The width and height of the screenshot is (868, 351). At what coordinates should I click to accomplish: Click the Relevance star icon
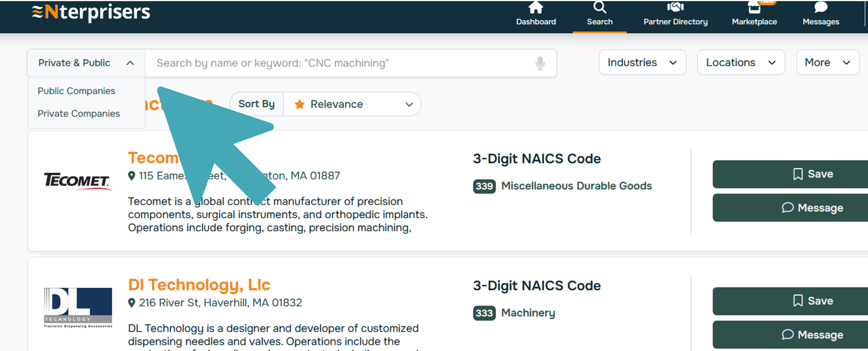tap(300, 104)
